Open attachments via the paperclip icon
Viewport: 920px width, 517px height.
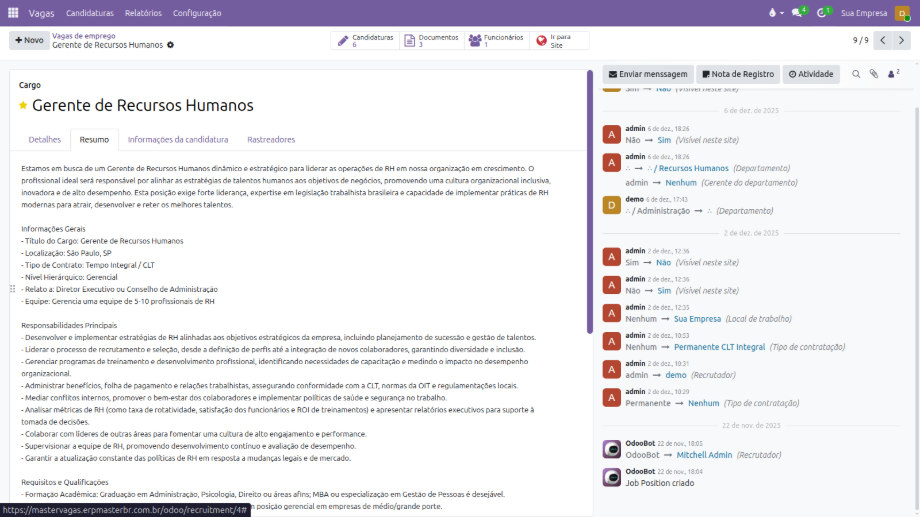(x=873, y=74)
